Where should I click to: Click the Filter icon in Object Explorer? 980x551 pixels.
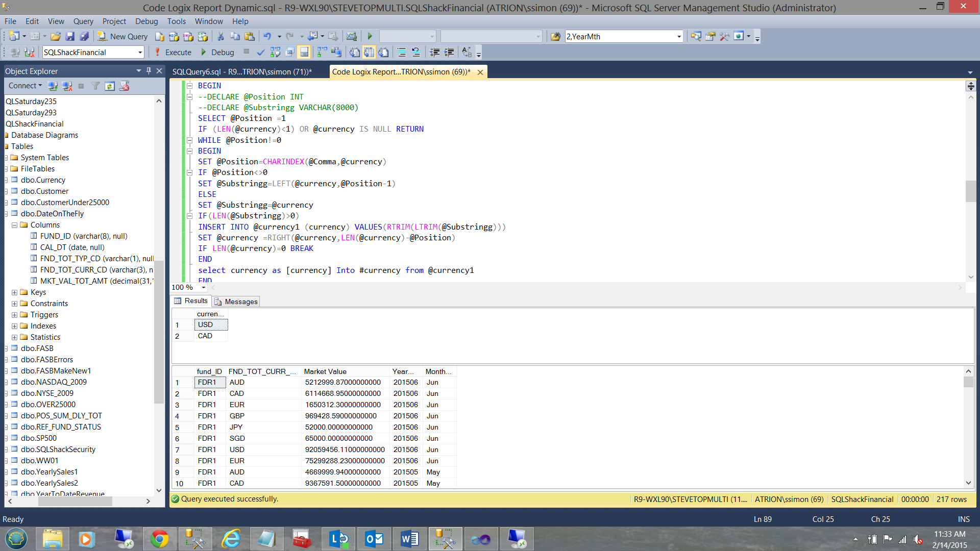(x=95, y=86)
